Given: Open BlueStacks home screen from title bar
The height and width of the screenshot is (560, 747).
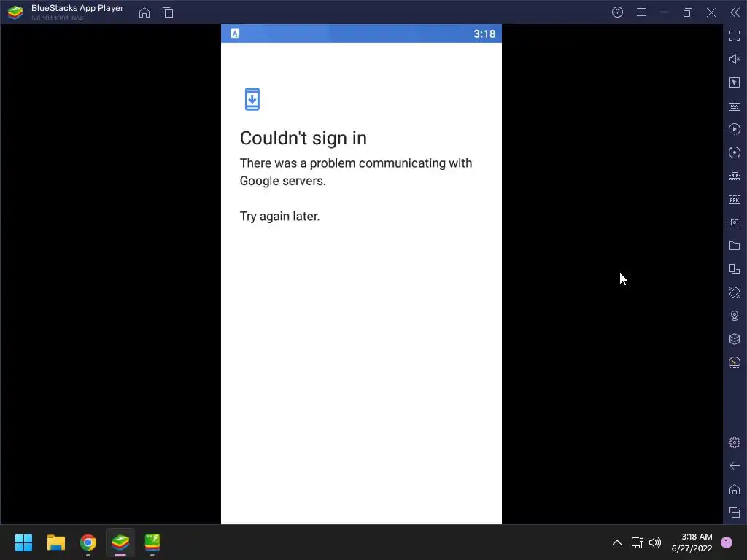Looking at the screenshot, I should 144,12.
